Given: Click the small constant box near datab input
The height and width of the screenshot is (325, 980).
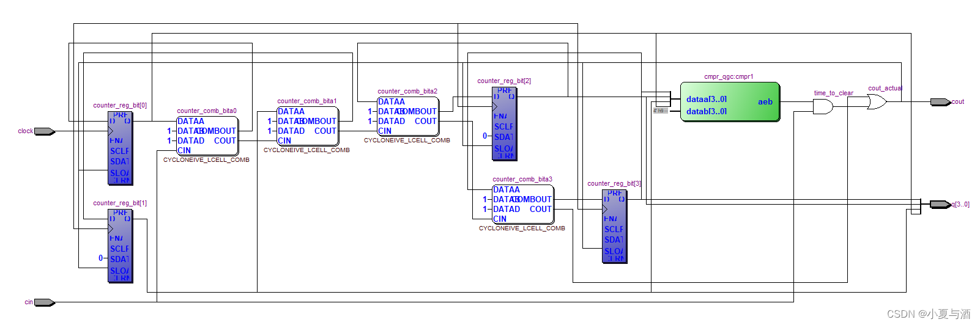Looking at the screenshot, I should [x=660, y=111].
